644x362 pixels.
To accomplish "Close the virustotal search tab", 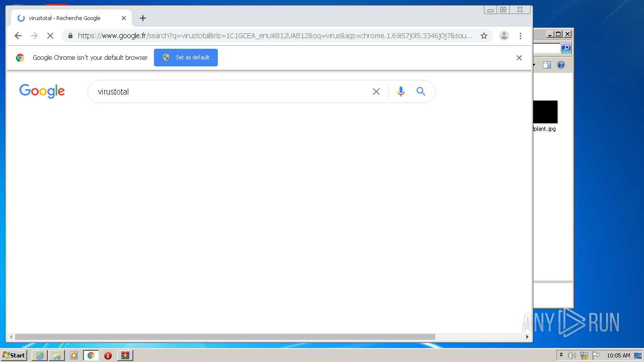I will click(x=124, y=18).
